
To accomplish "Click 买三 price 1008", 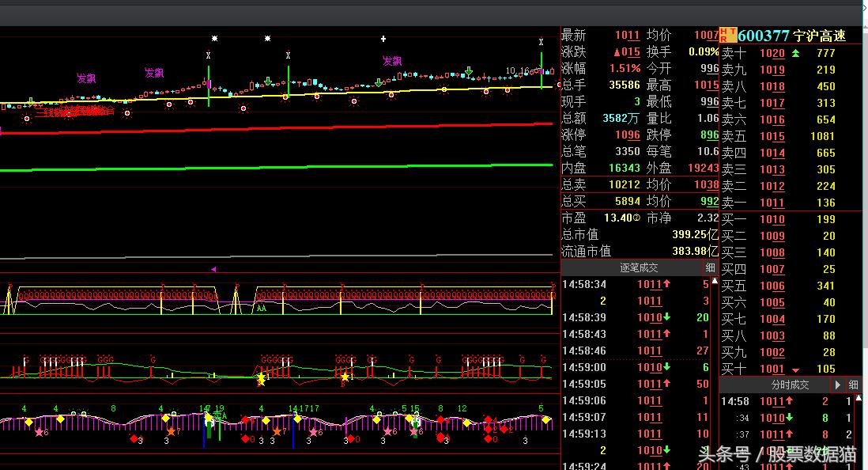I will pos(772,252).
